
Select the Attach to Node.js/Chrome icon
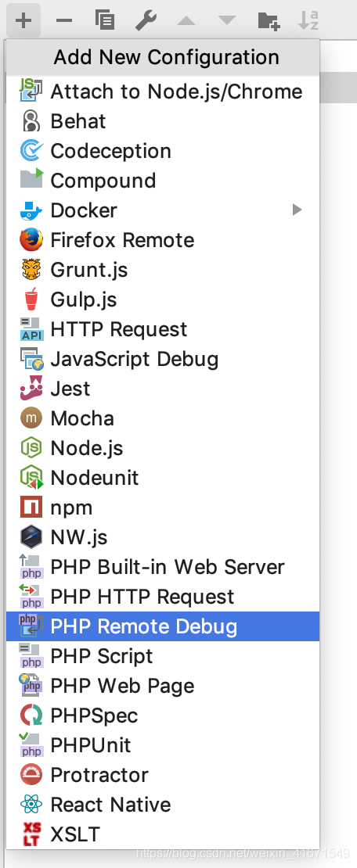31,91
